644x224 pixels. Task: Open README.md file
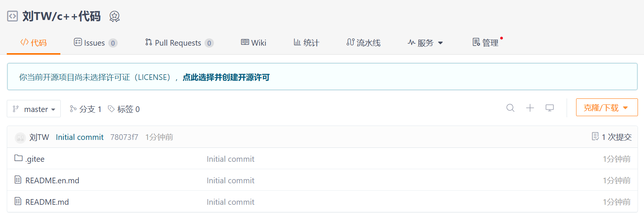click(47, 202)
